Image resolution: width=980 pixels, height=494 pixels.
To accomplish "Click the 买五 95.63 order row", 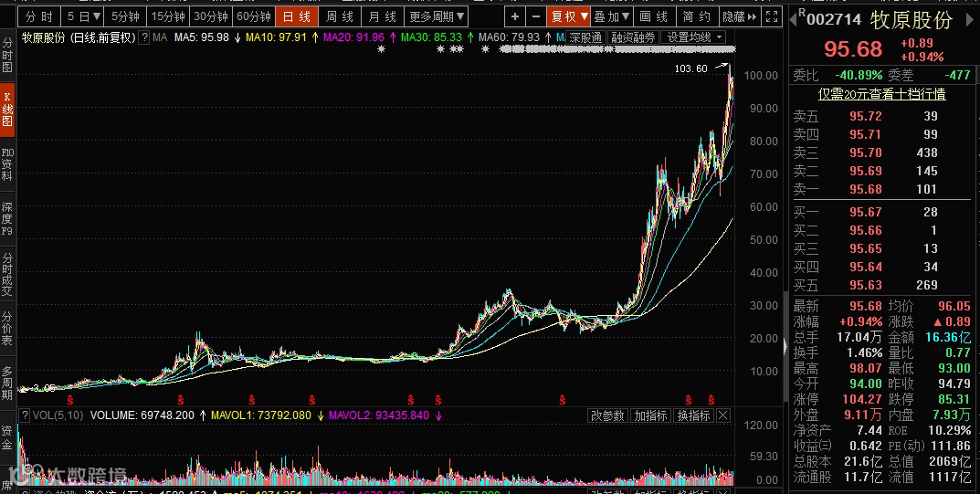I will click(881, 286).
